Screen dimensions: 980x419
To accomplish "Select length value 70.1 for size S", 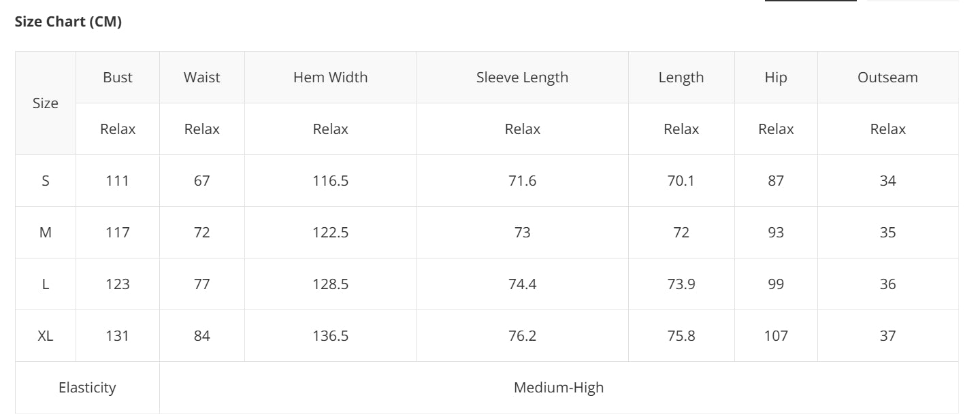I will 681,181.
